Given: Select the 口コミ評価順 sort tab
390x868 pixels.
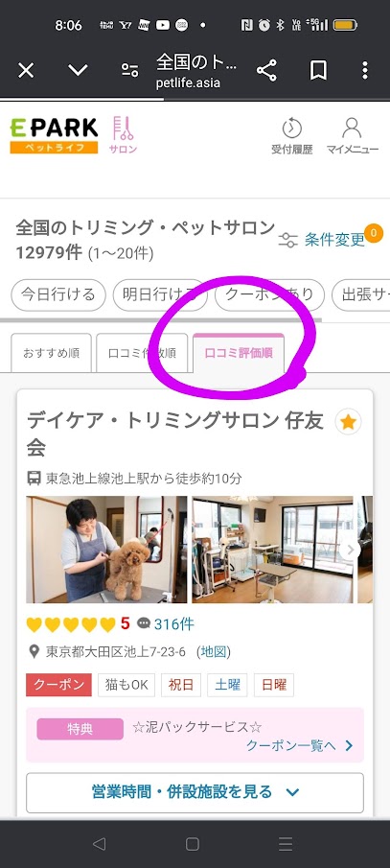Looking at the screenshot, I should point(239,353).
